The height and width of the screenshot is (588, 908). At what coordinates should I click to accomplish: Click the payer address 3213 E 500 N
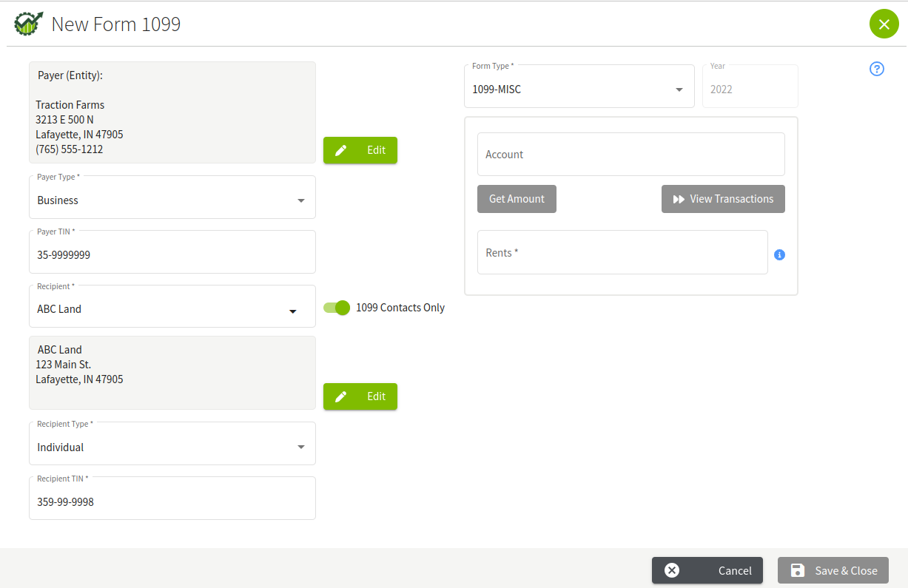click(64, 120)
